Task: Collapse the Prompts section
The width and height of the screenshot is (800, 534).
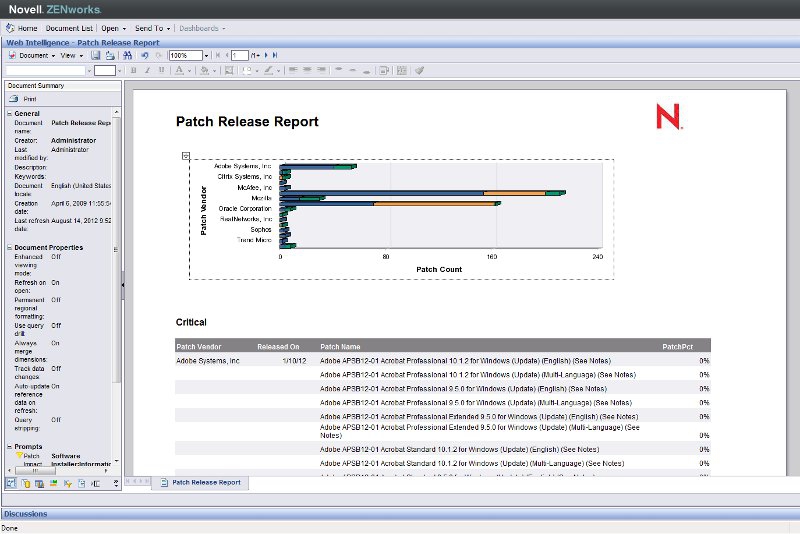Action: pyautogui.click(x=9, y=446)
